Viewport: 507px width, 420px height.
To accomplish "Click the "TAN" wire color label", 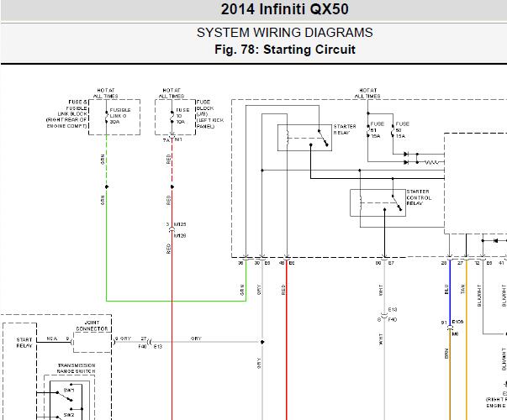I will click(462, 289).
